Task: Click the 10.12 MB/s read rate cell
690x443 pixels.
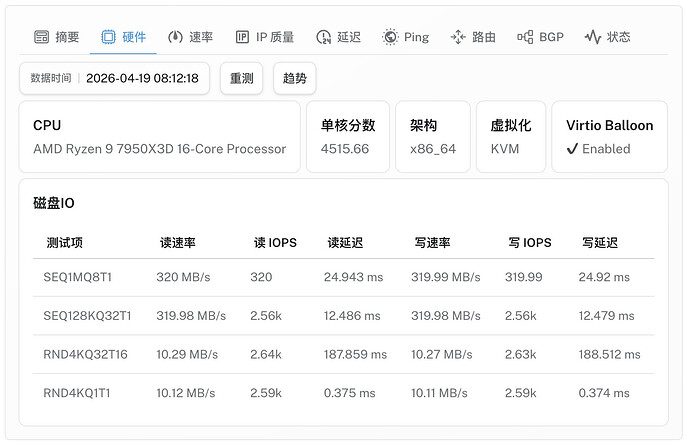Action: tap(186, 393)
